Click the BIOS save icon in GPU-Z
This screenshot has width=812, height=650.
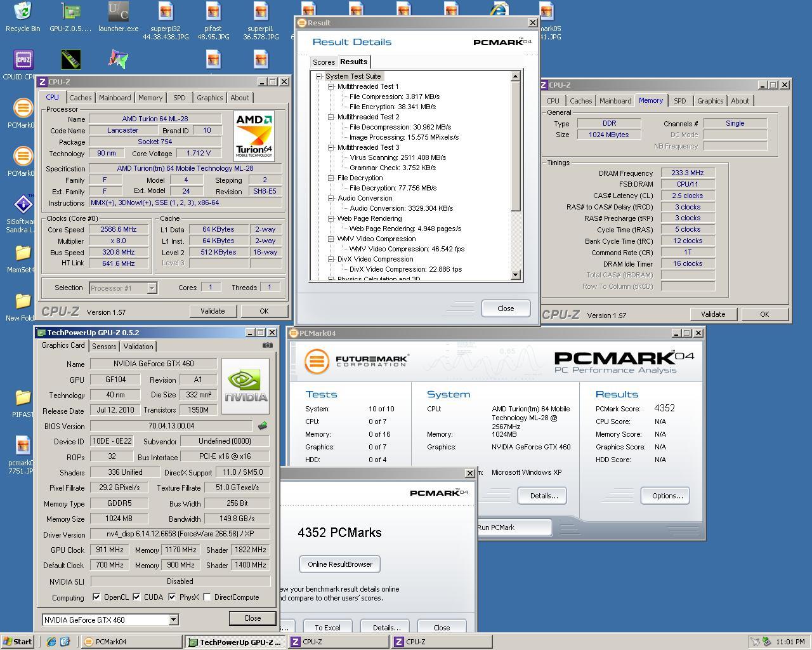point(263,426)
